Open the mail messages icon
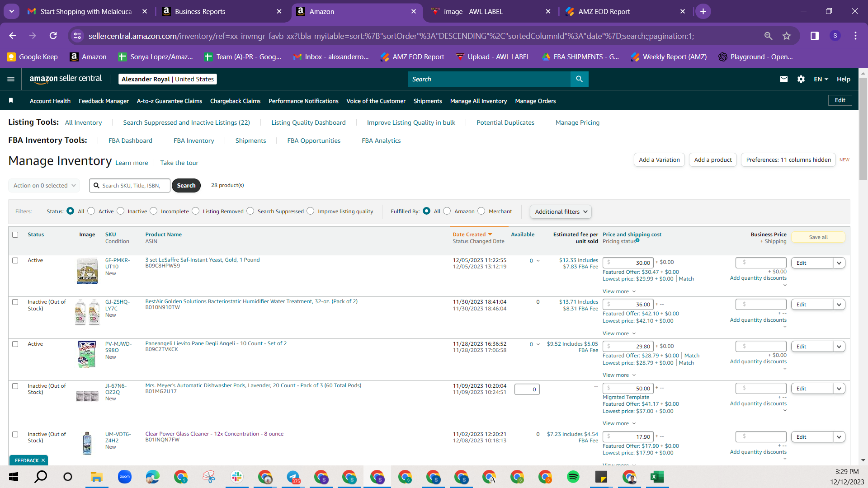Screen dimensions: 868x488 point(784,79)
